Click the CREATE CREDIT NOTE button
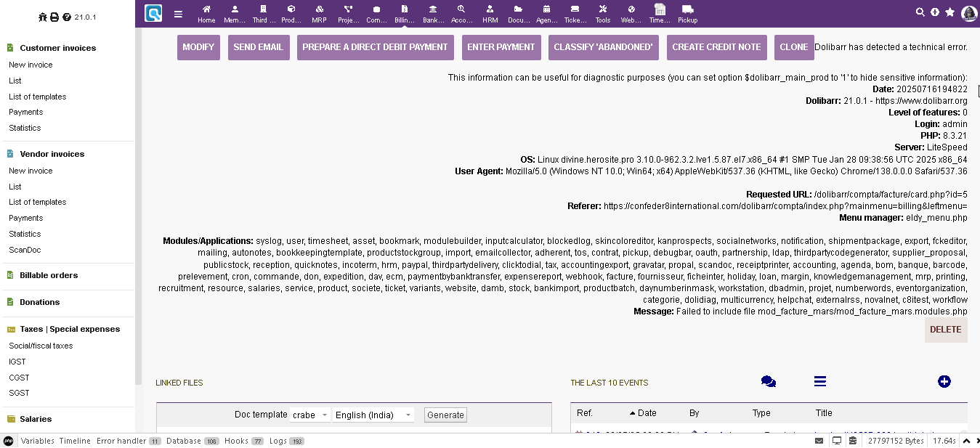The image size is (980, 448). pyautogui.click(x=716, y=47)
